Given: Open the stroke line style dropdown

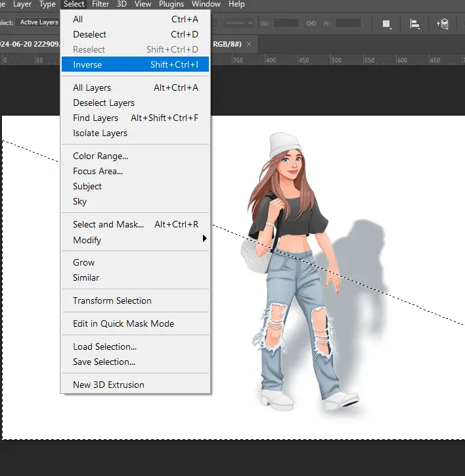Looking at the screenshot, I should [238, 23].
